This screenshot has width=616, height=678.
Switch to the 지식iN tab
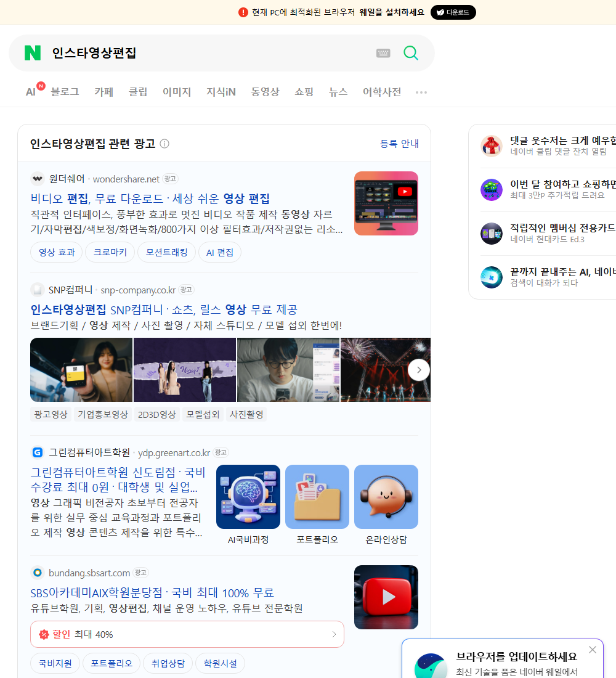pyautogui.click(x=221, y=92)
